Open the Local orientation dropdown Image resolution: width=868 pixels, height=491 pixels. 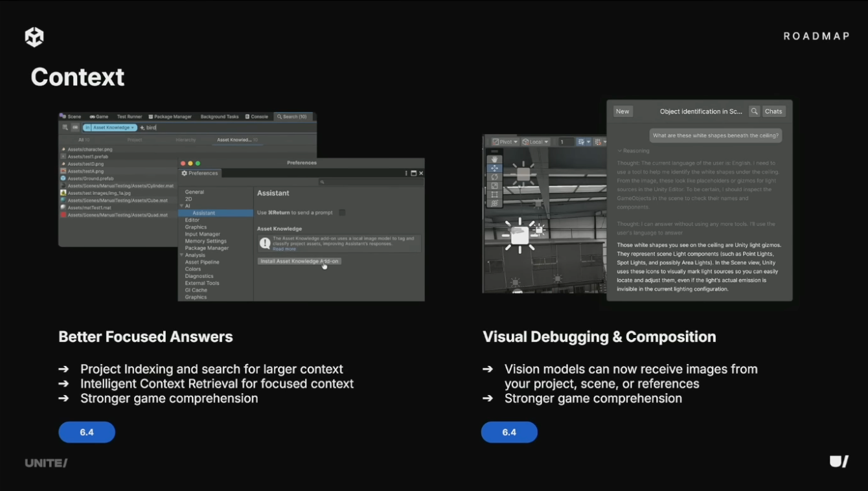534,142
